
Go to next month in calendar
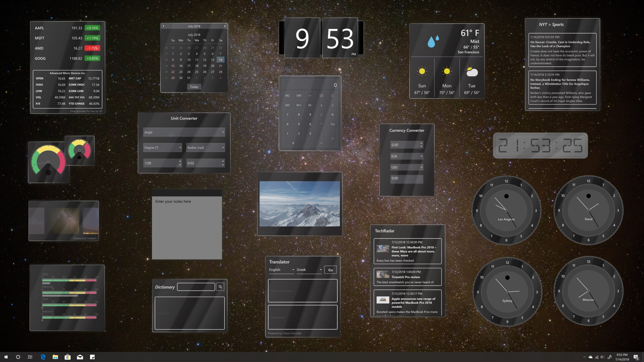(x=225, y=26)
